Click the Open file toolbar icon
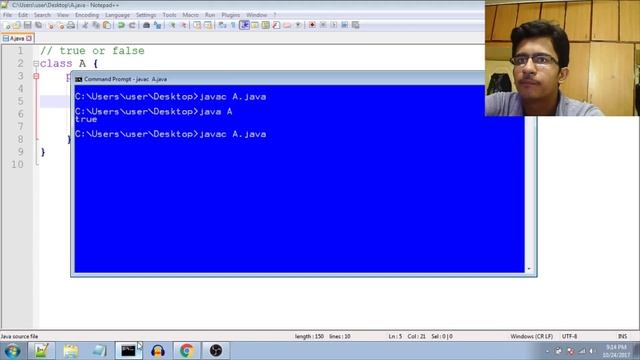Screen dimensions: 640x360 point(17,25)
